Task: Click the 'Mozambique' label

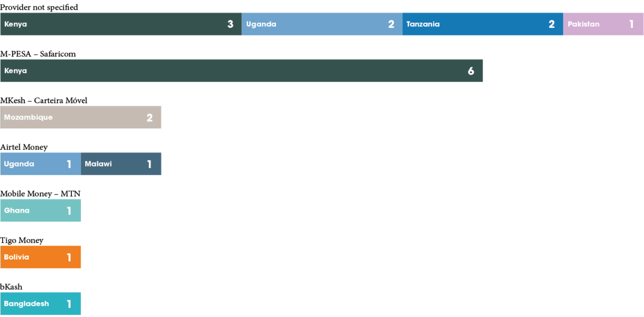Action: point(28,117)
